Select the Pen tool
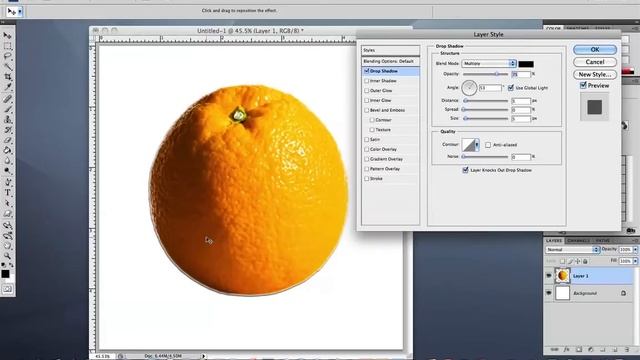The image size is (640, 360). pos(7,182)
